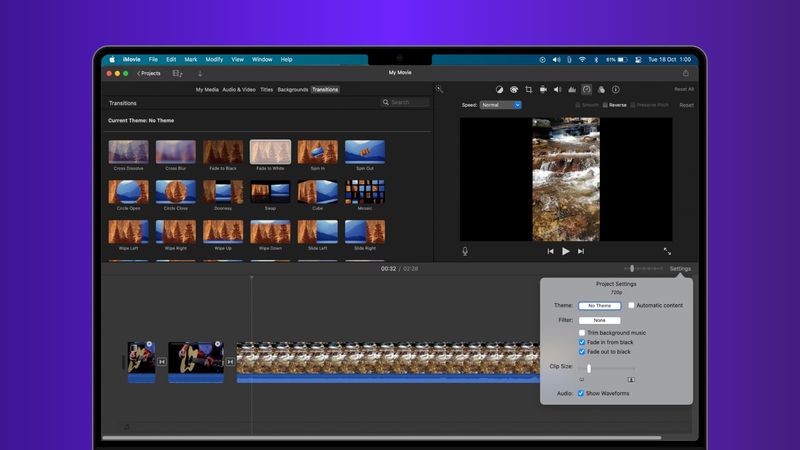Click the Reset button next to Preserve Pitch
Screen dimensions: 800x450
click(686, 105)
